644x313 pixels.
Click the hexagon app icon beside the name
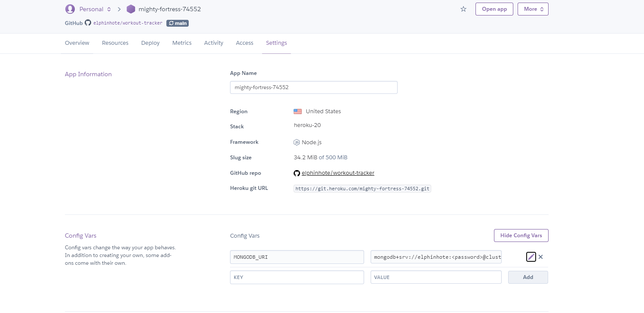pos(131,9)
